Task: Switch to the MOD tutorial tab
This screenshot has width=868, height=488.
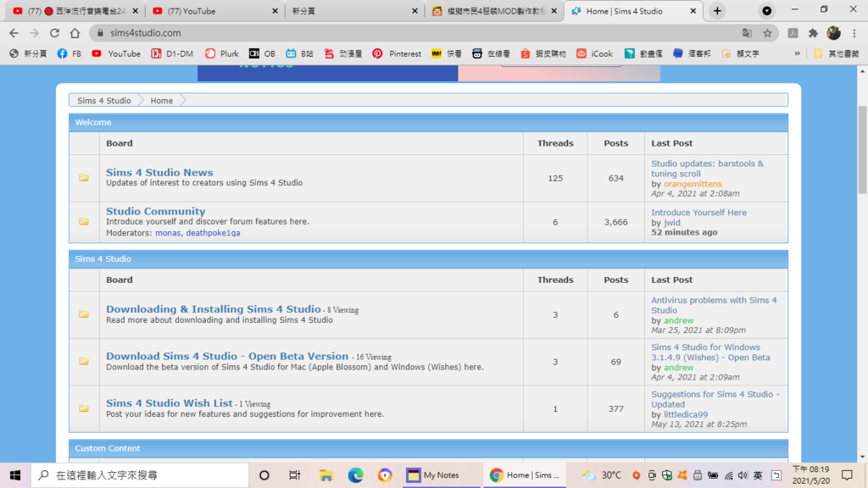Action: coord(495,11)
